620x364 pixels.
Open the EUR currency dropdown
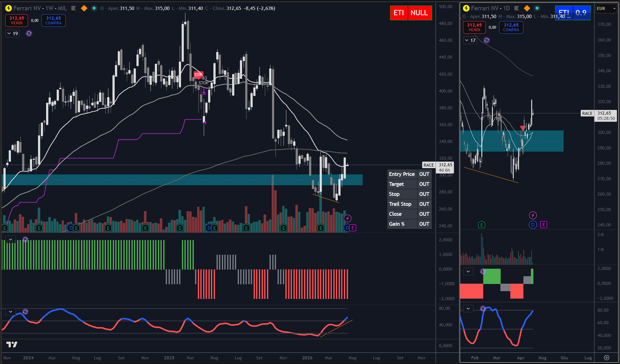point(606,8)
